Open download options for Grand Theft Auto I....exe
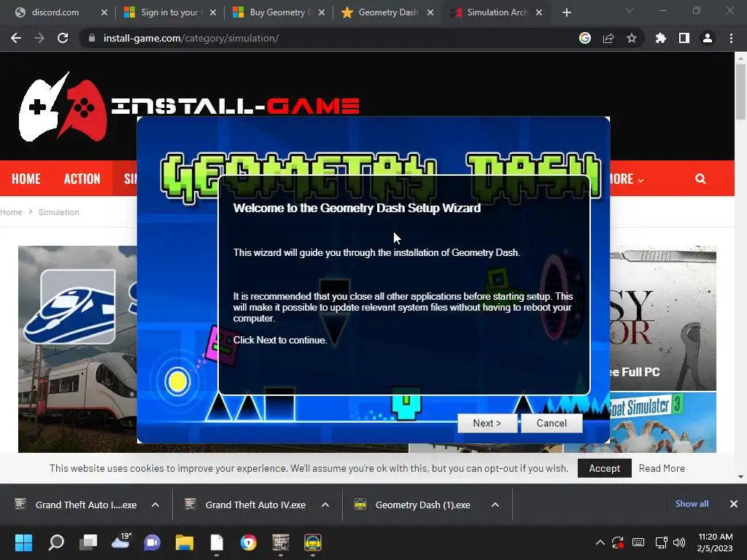This screenshot has width=747, height=560. tap(155, 505)
